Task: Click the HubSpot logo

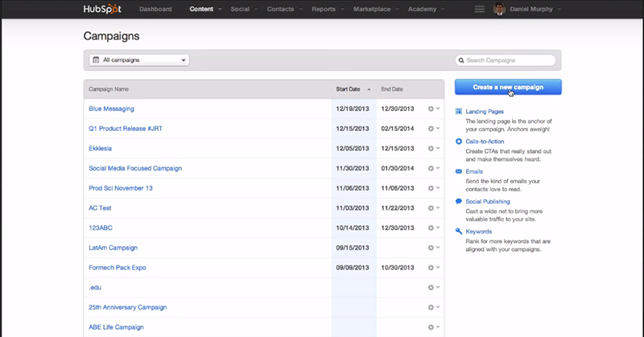Action: pyautogui.click(x=101, y=10)
